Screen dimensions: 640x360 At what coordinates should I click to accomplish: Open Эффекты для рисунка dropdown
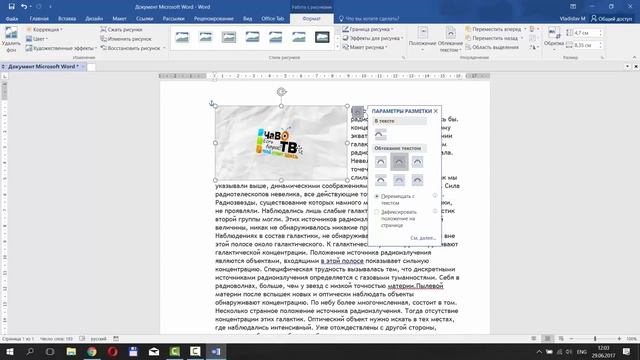point(373,38)
